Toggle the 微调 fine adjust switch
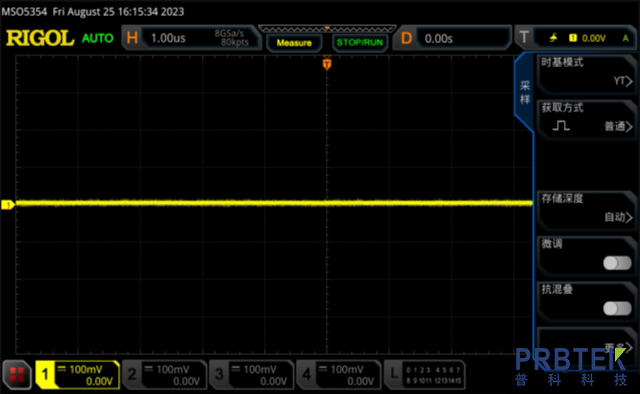The height and width of the screenshot is (394, 640). 617,263
